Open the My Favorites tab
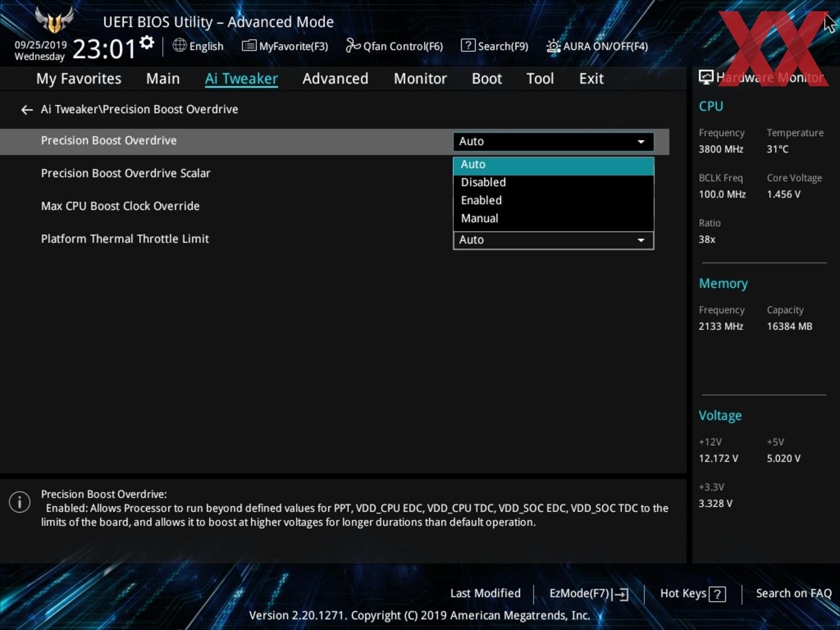The image size is (840, 630). tap(78, 78)
